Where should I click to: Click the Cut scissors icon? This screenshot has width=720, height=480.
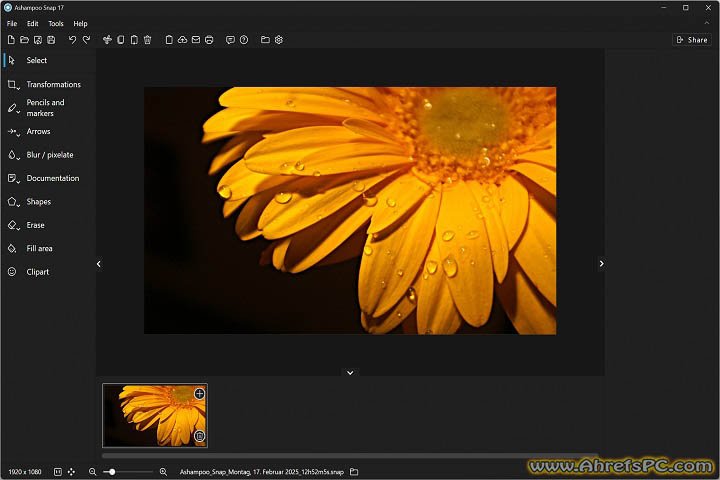click(x=107, y=40)
